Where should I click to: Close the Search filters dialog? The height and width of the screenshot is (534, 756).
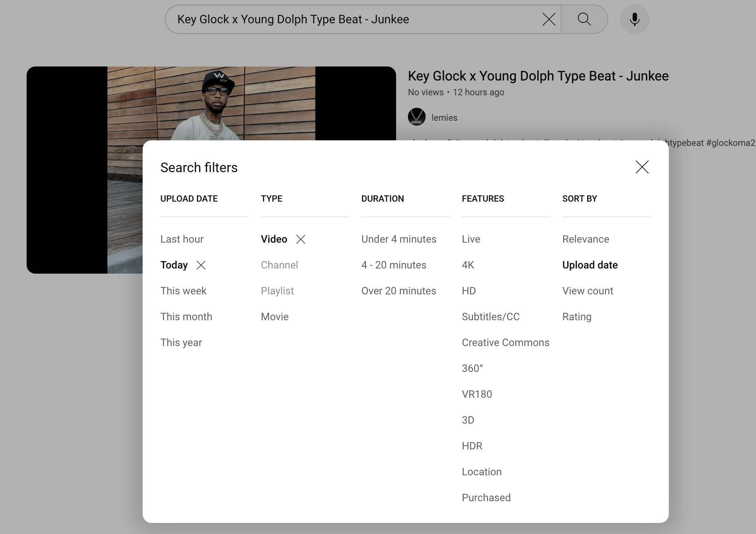pyautogui.click(x=642, y=167)
